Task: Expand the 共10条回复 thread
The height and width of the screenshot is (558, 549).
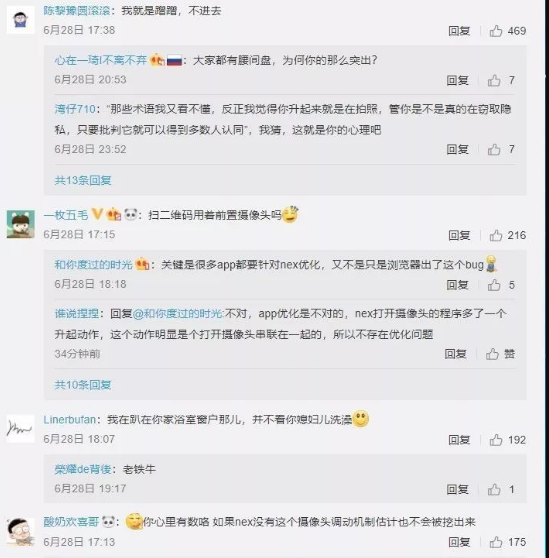Action: point(83,385)
